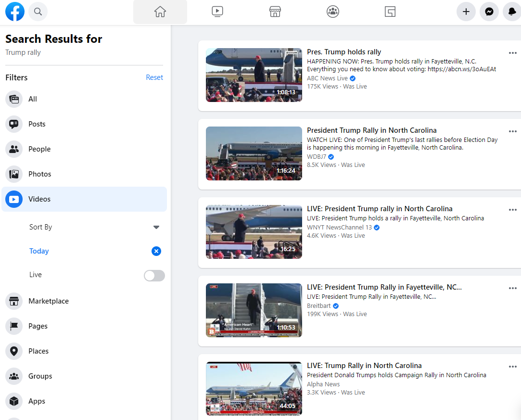
Task: Click the Today filter label
Action: (x=39, y=251)
